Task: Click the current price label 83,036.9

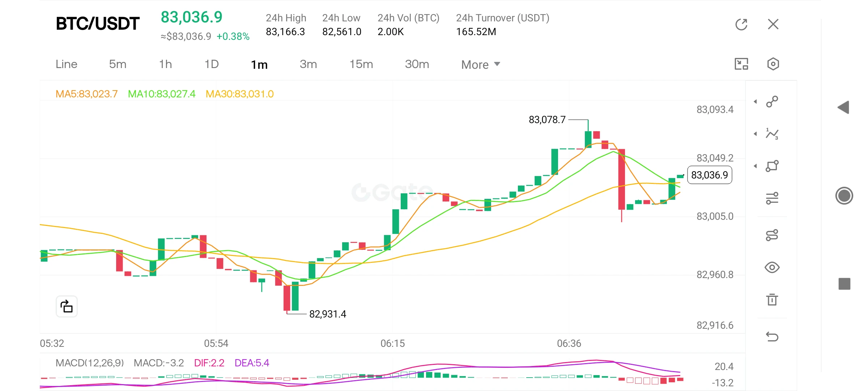Action: 709,175
